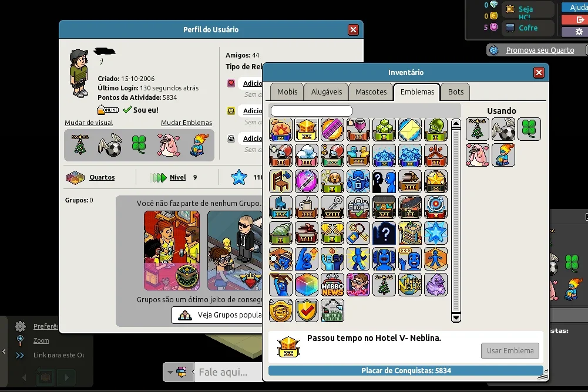Select the purple rubber duck badge
588x392 pixels.
click(436, 285)
